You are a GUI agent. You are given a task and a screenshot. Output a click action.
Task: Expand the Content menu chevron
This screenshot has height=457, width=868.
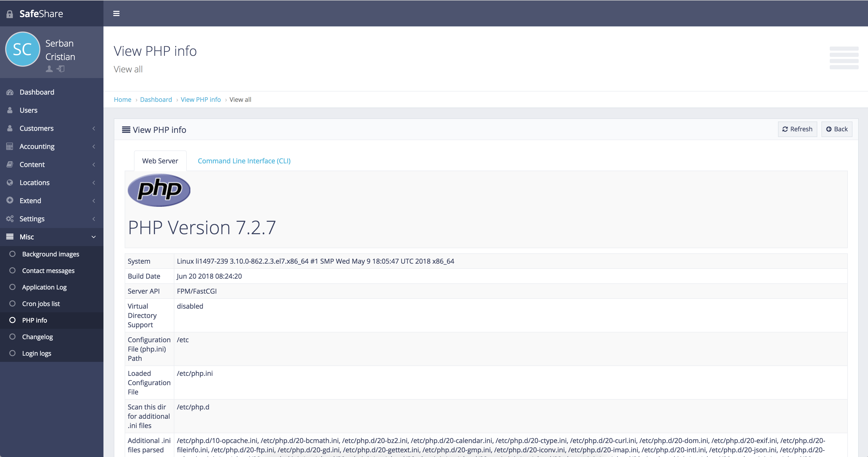click(94, 165)
